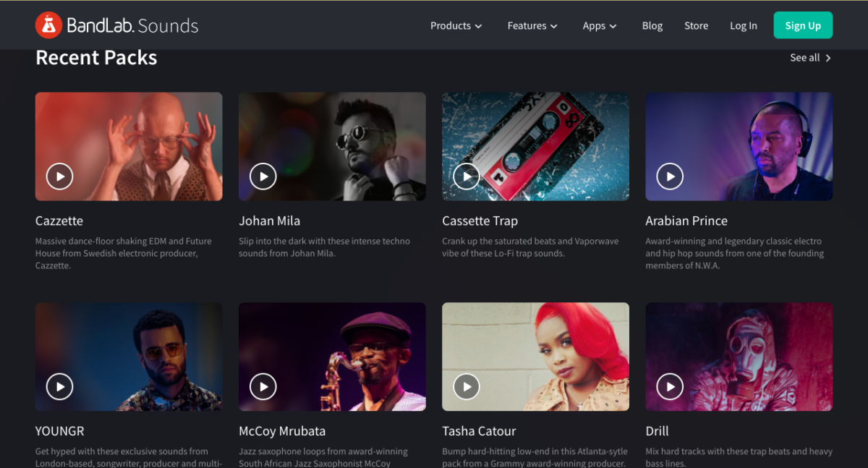Expand the Products dropdown menu
This screenshot has height=468, width=868.
pos(456,25)
